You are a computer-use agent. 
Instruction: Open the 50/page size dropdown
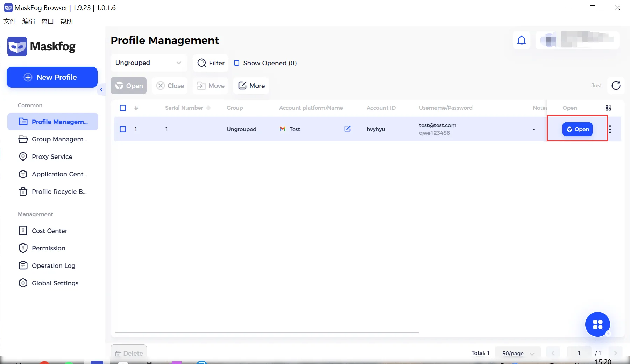click(518, 353)
